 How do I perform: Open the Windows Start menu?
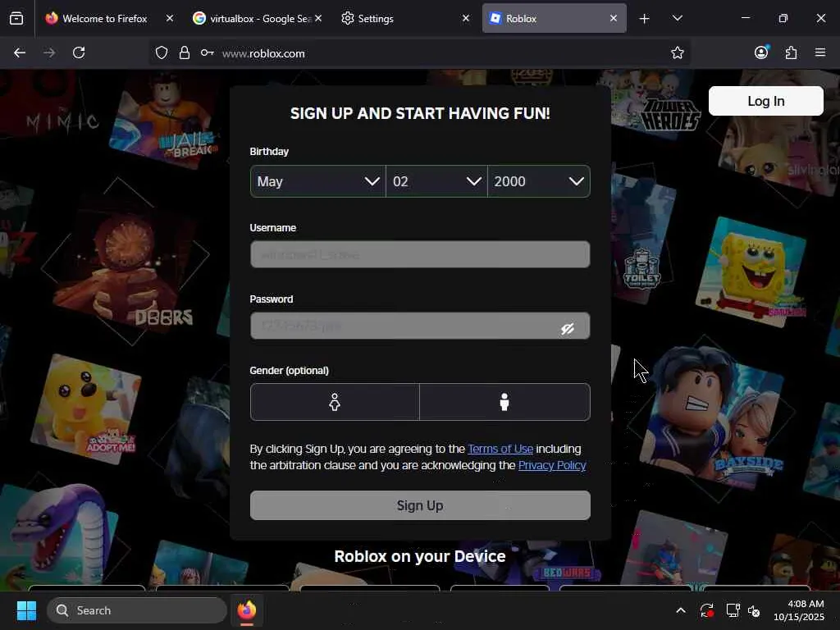26,610
